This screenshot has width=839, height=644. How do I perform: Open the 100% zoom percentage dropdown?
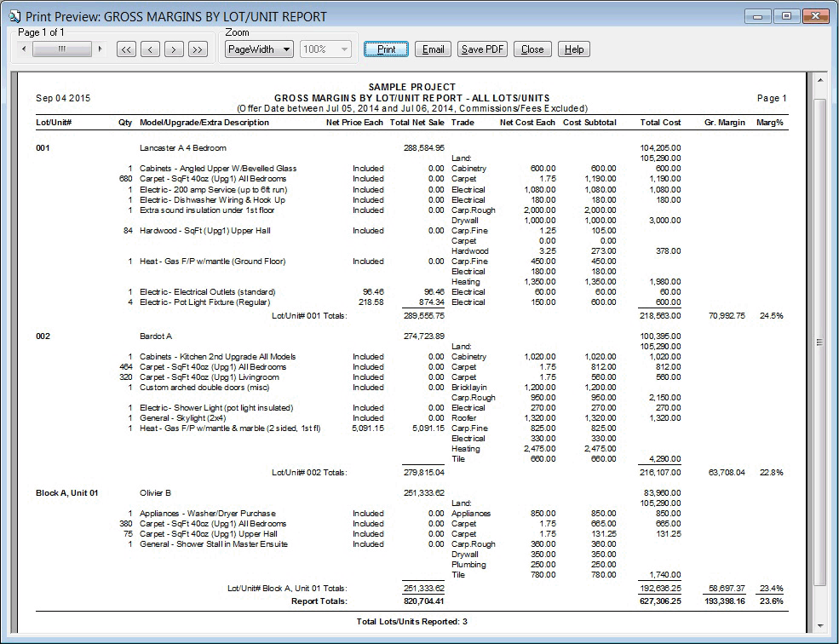coord(326,49)
